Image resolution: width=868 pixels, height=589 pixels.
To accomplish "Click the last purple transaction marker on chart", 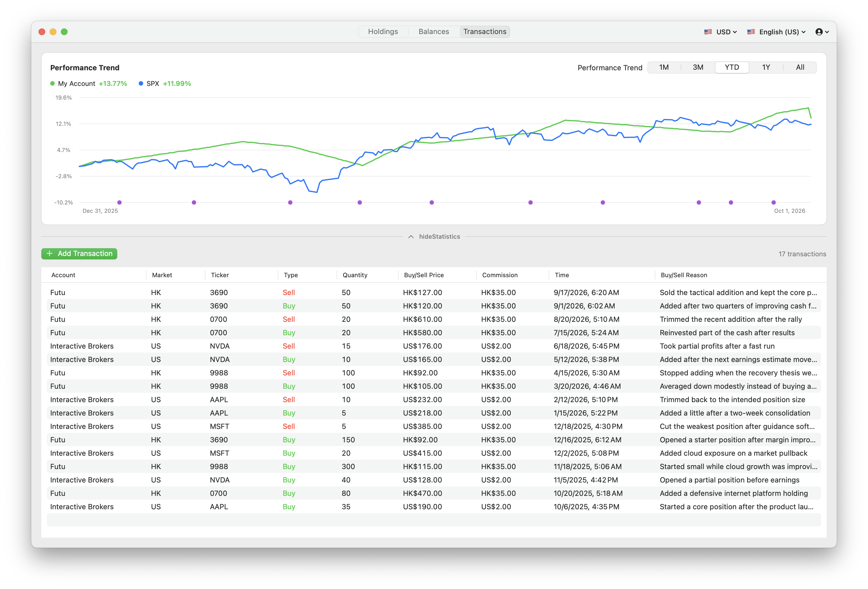I will point(773,203).
